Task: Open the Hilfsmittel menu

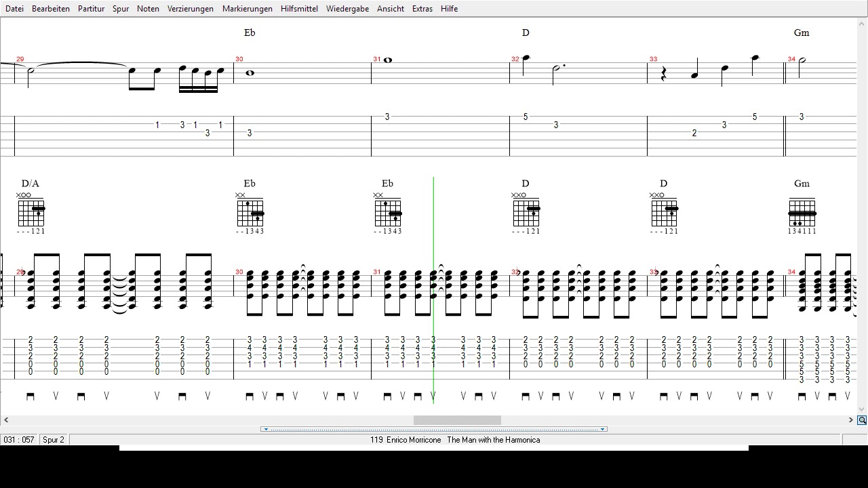Action: pos(299,9)
